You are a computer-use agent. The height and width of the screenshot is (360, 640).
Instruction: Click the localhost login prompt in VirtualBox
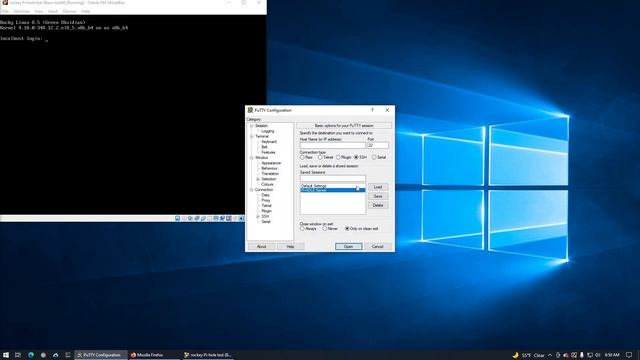21,38
